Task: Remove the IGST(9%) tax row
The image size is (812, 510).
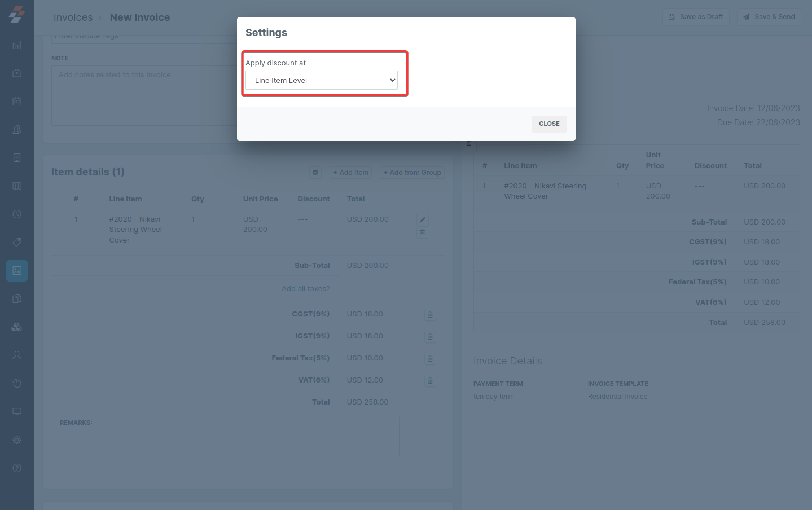Action: pyautogui.click(x=430, y=337)
